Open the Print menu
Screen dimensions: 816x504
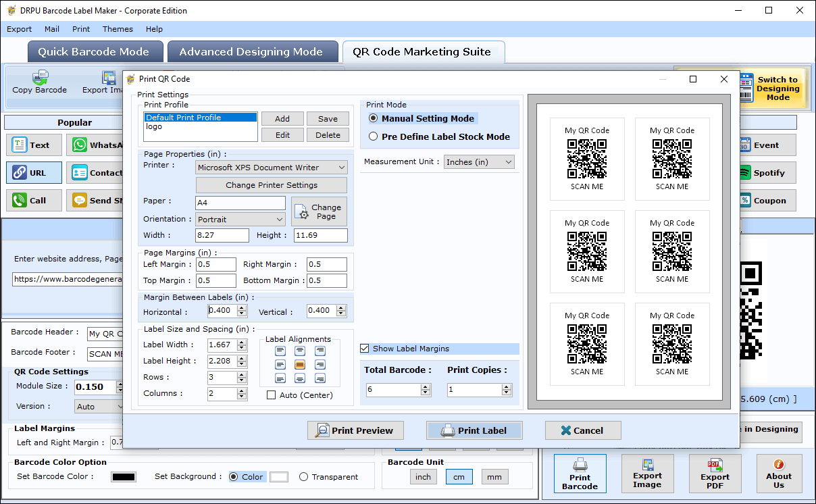coord(81,29)
